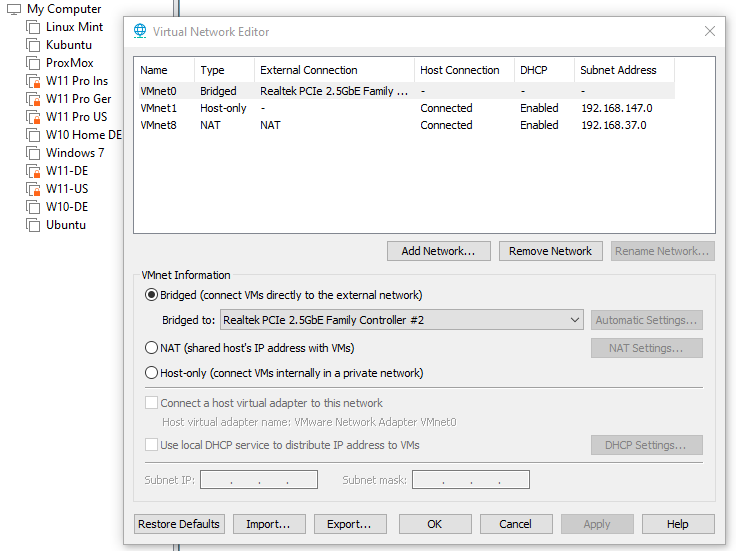Click the Ubuntu VM icon
This screenshot has width=736, height=551.
[33, 225]
